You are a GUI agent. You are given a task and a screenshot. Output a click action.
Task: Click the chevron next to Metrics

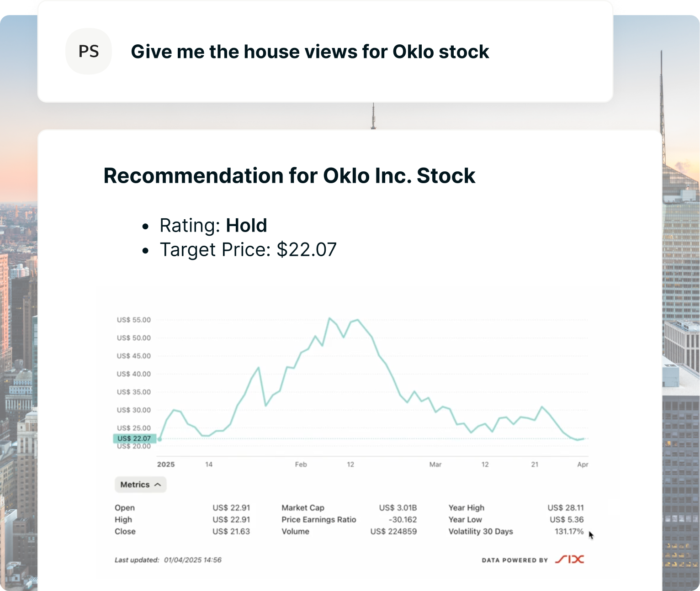pos(158,485)
